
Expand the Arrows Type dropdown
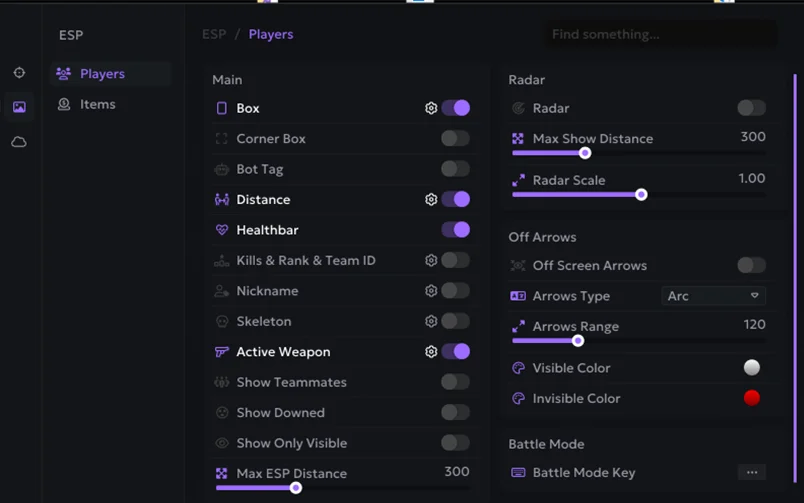714,296
